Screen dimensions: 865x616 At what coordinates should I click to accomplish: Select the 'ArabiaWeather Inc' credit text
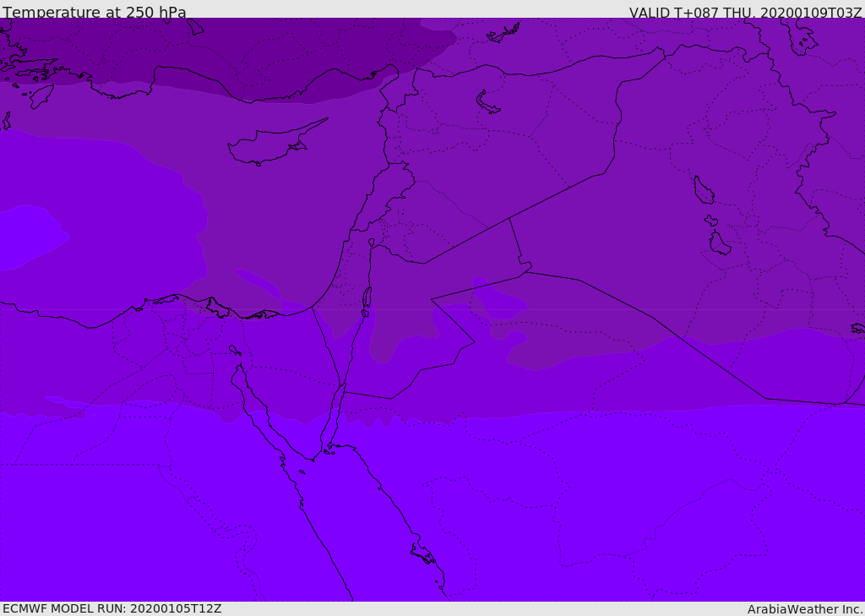805,609
